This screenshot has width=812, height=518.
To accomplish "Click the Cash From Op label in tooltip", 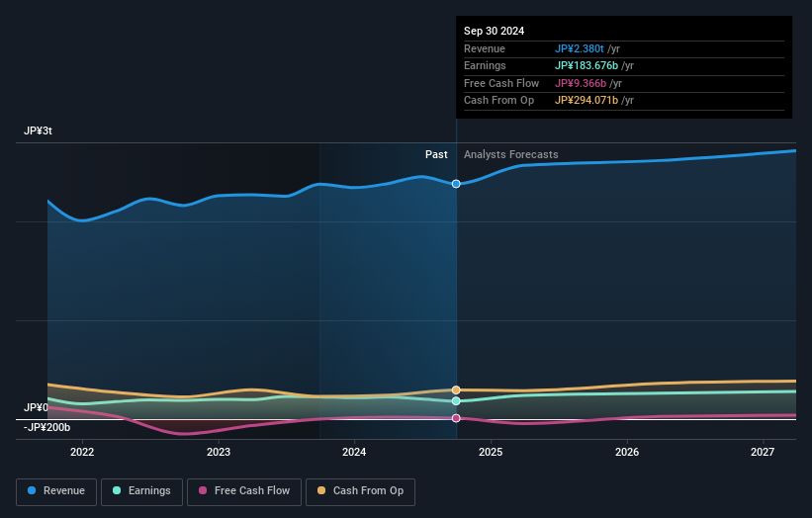I will (498, 101).
